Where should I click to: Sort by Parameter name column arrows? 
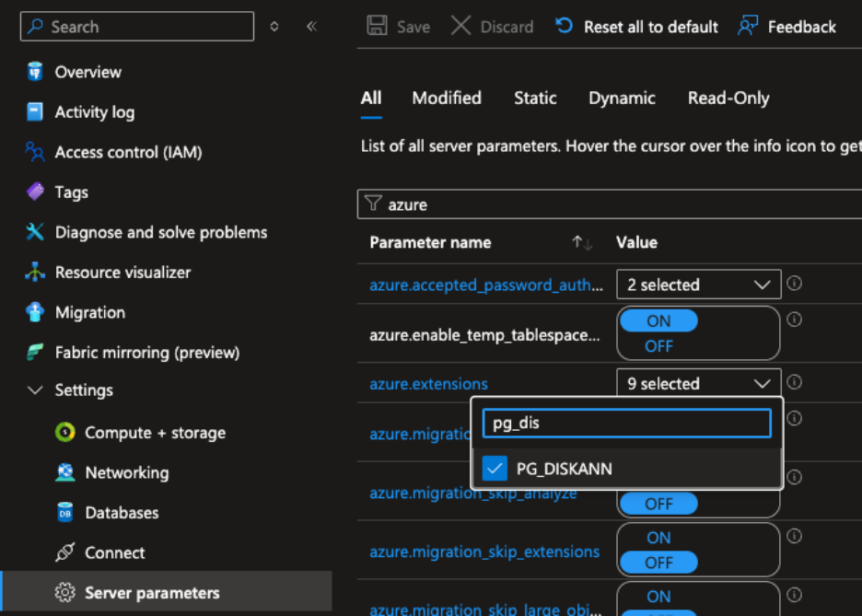click(x=582, y=243)
